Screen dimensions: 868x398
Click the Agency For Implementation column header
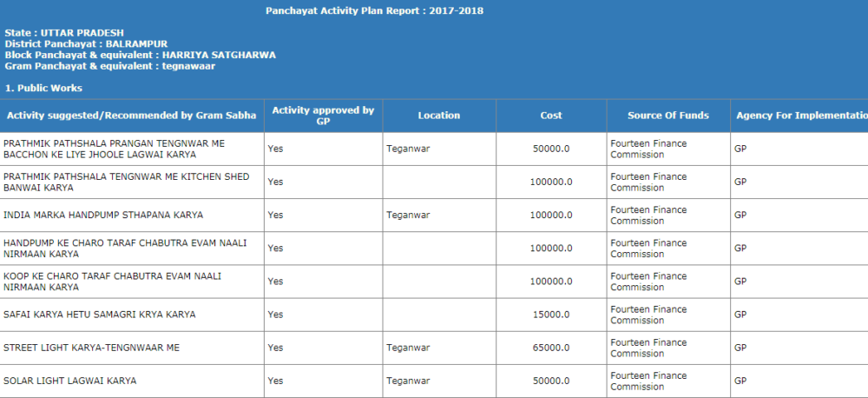click(x=801, y=116)
